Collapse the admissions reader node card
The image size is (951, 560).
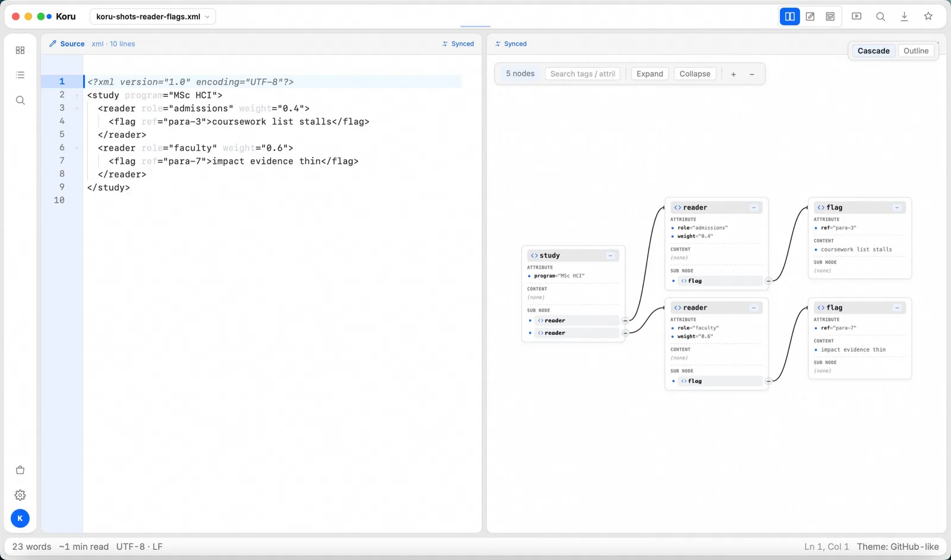754,207
